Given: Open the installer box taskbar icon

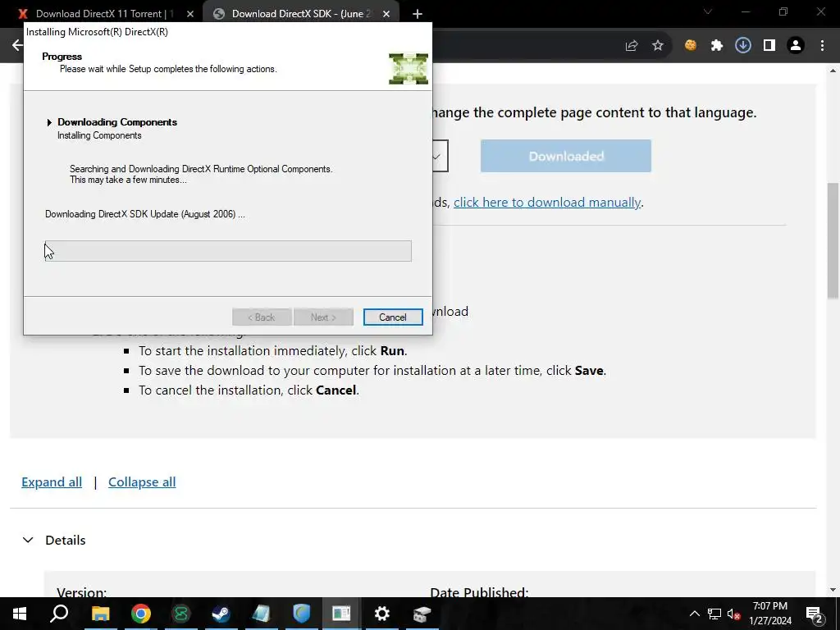Looking at the screenshot, I should point(422,614).
